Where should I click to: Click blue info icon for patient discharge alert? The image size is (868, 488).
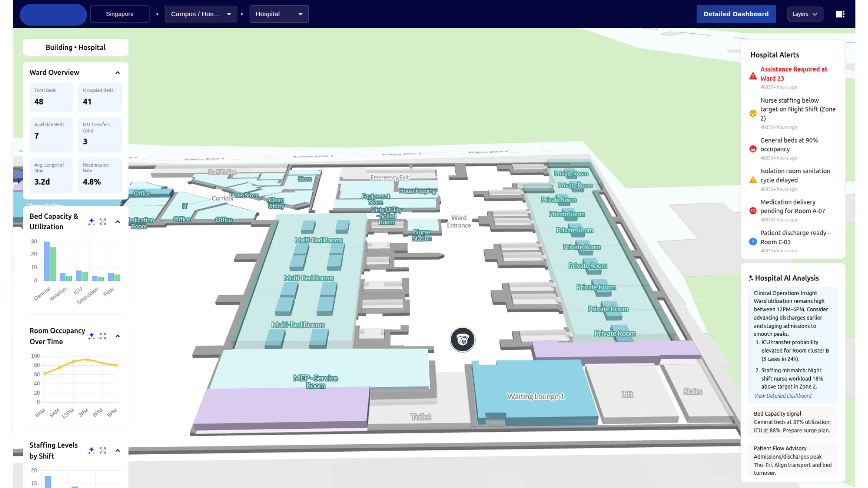point(753,242)
